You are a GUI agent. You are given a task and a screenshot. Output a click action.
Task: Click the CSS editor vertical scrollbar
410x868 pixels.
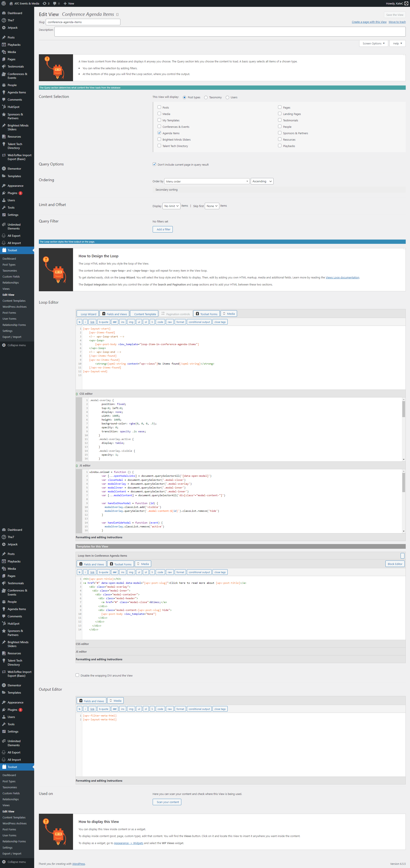point(404,429)
